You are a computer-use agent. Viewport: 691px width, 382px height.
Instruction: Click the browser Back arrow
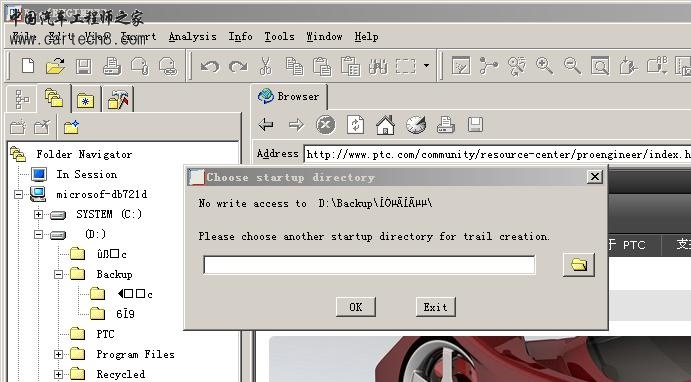(266, 125)
